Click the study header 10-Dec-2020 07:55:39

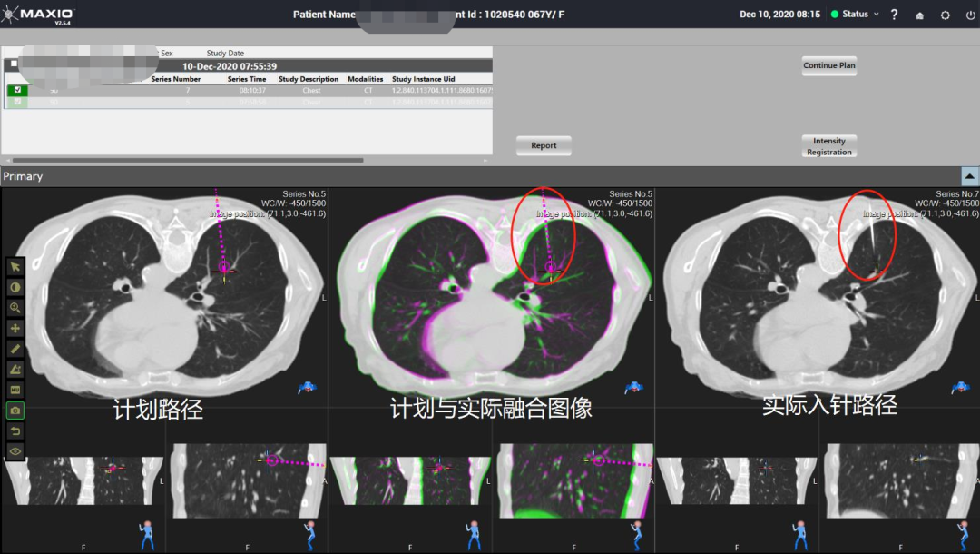pos(230,66)
